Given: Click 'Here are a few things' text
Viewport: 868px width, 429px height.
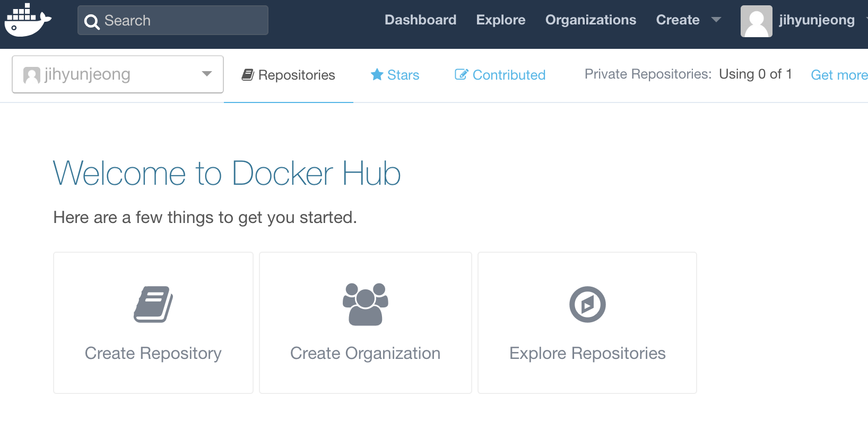Looking at the screenshot, I should [x=204, y=218].
